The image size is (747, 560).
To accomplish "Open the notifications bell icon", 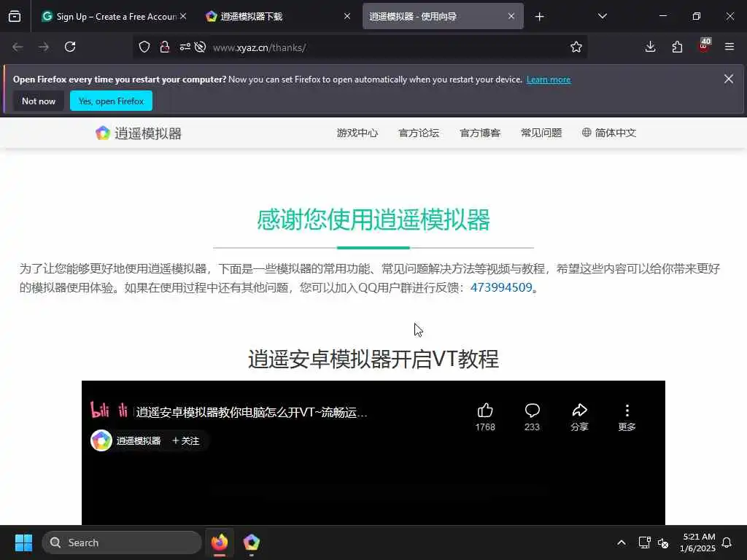I will pyautogui.click(x=727, y=542).
